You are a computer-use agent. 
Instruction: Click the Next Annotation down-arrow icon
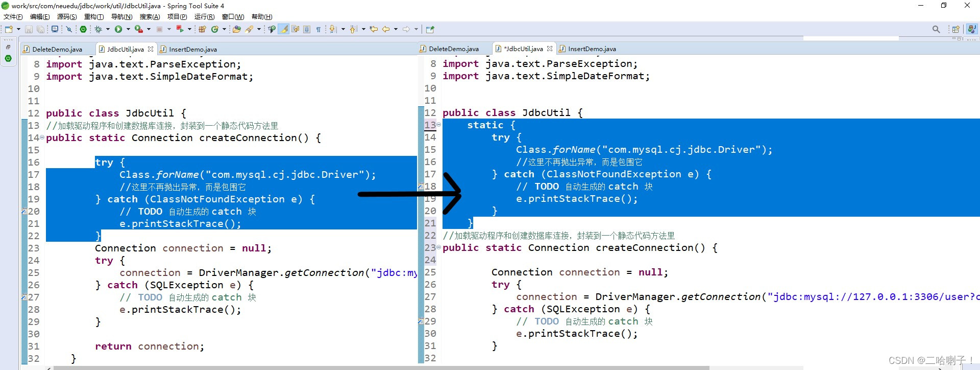333,29
